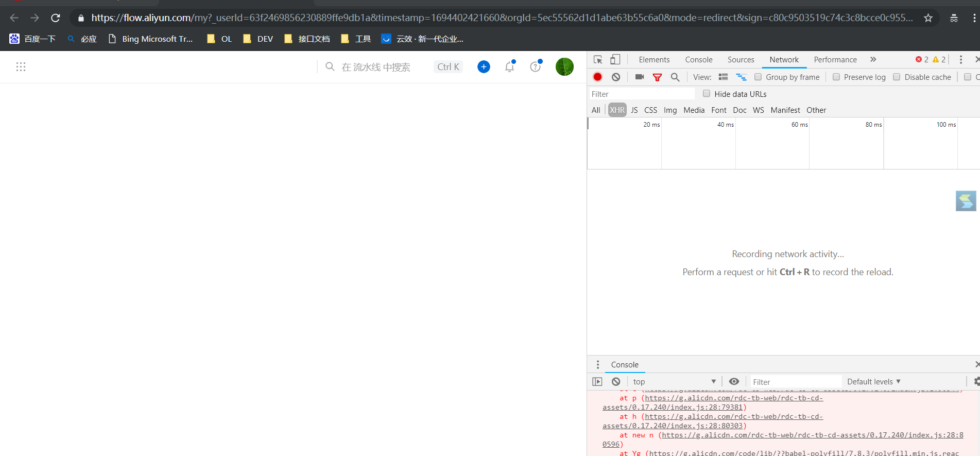
Task: Filter requests by Doc
Action: pyautogui.click(x=740, y=110)
